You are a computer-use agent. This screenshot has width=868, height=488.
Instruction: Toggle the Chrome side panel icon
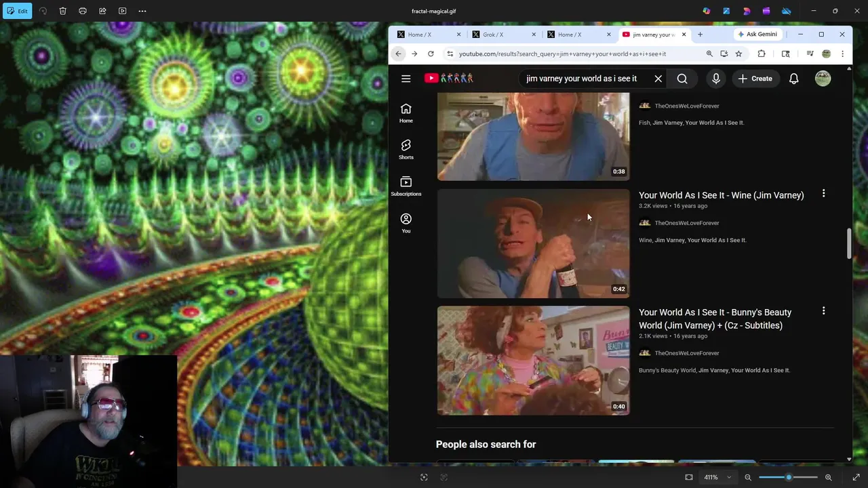pos(785,54)
